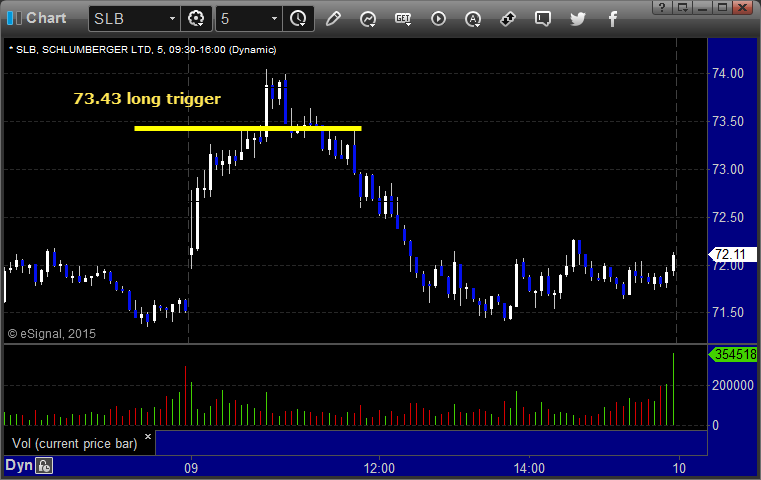The image size is (761, 480).
Task: Click the 354518 volume marker
Action: coord(733,354)
